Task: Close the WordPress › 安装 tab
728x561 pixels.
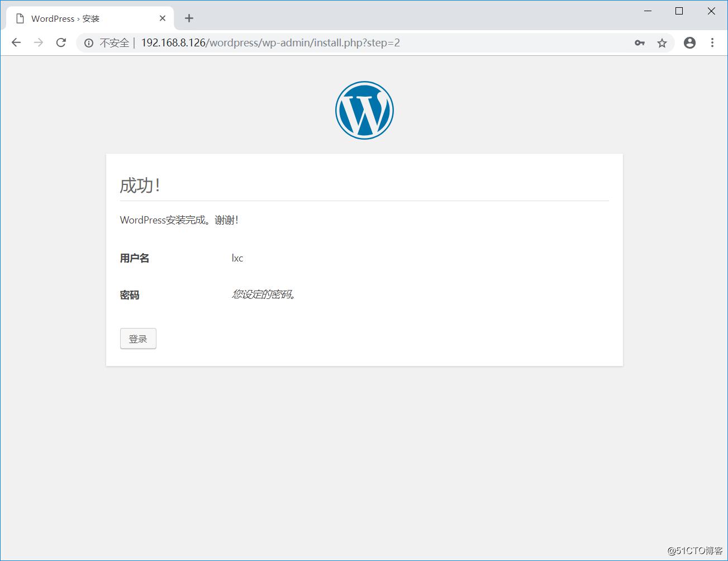Action: [163, 18]
